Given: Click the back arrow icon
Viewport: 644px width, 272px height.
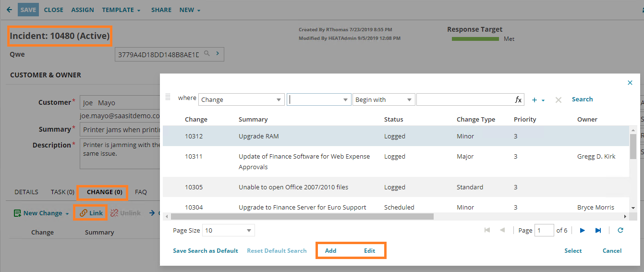Looking at the screenshot, I should (x=9, y=10).
